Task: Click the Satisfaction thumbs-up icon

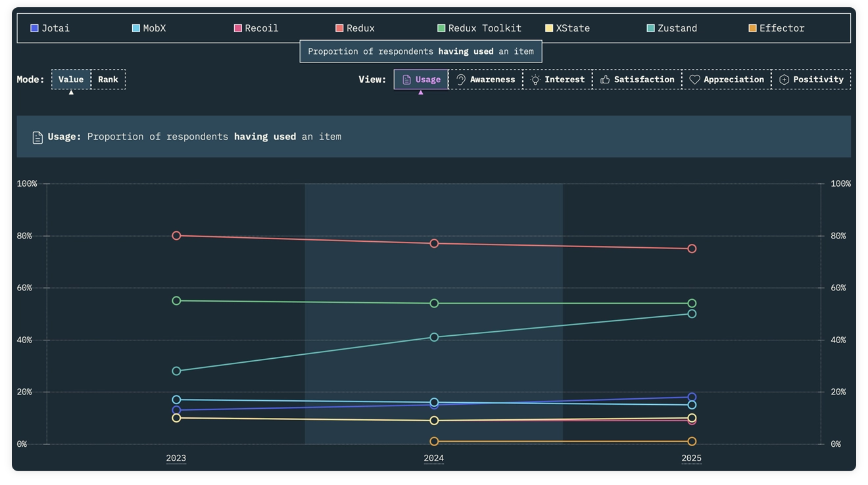Action: (605, 80)
